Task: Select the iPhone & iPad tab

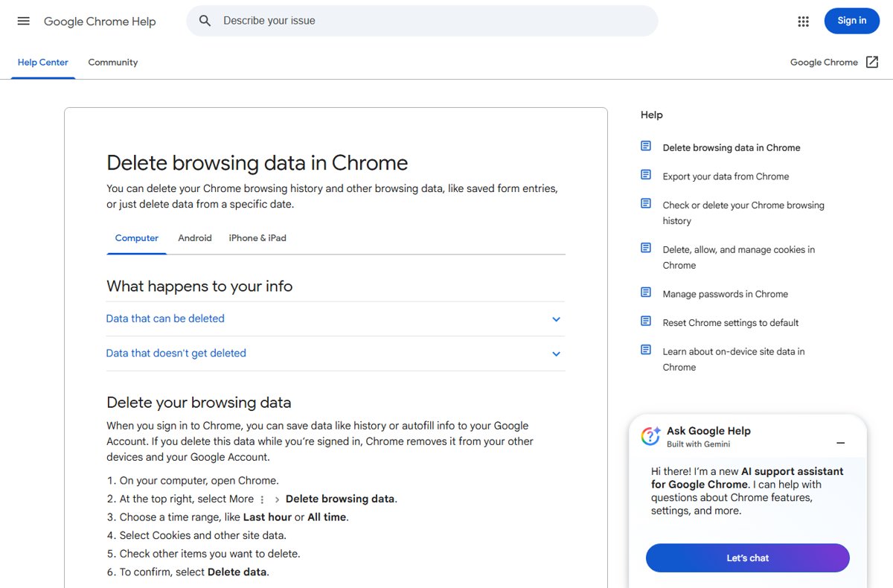Action: point(257,238)
